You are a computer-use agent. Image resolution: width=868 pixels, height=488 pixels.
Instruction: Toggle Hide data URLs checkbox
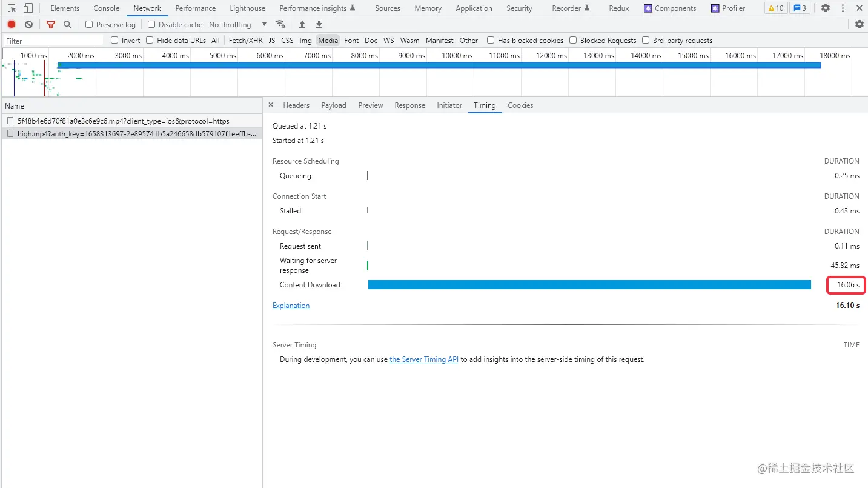pyautogui.click(x=150, y=40)
